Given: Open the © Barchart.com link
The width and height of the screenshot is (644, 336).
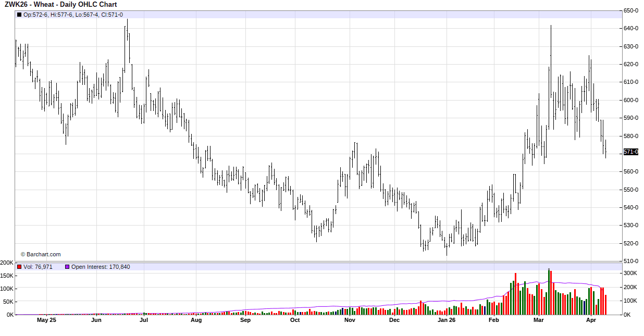Looking at the screenshot, I should click(41, 254).
